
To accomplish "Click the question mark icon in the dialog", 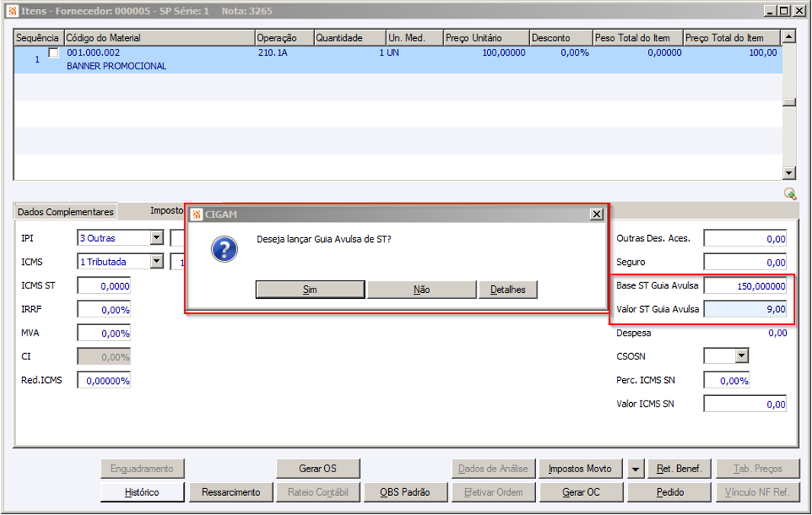I will click(x=224, y=249).
